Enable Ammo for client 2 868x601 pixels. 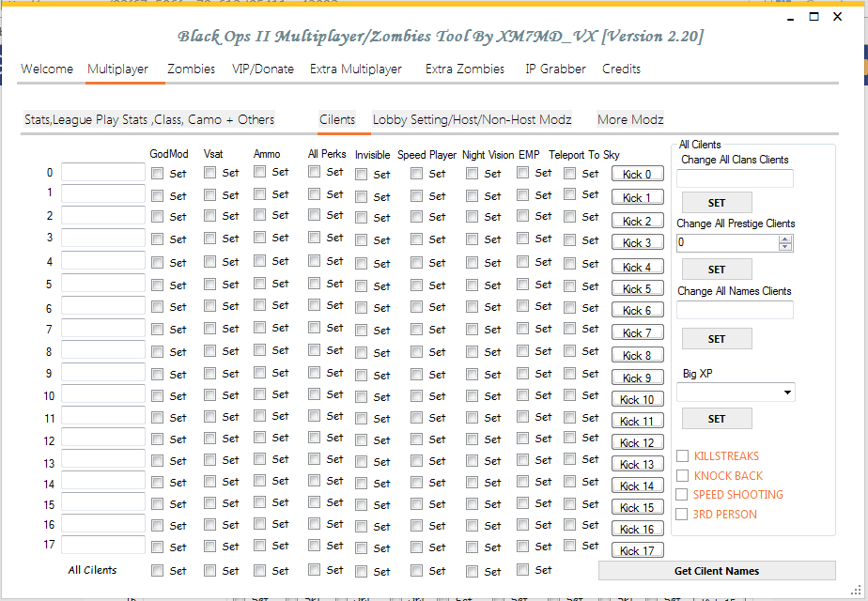click(x=259, y=215)
